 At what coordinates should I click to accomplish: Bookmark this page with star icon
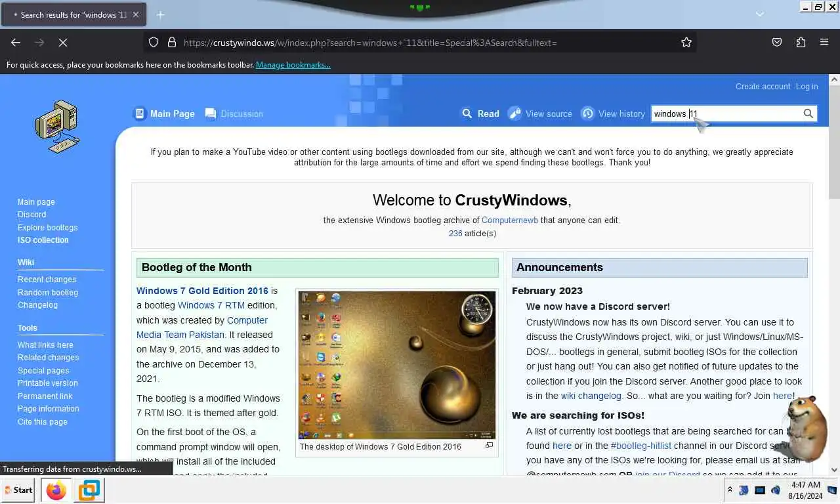pos(686,42)
